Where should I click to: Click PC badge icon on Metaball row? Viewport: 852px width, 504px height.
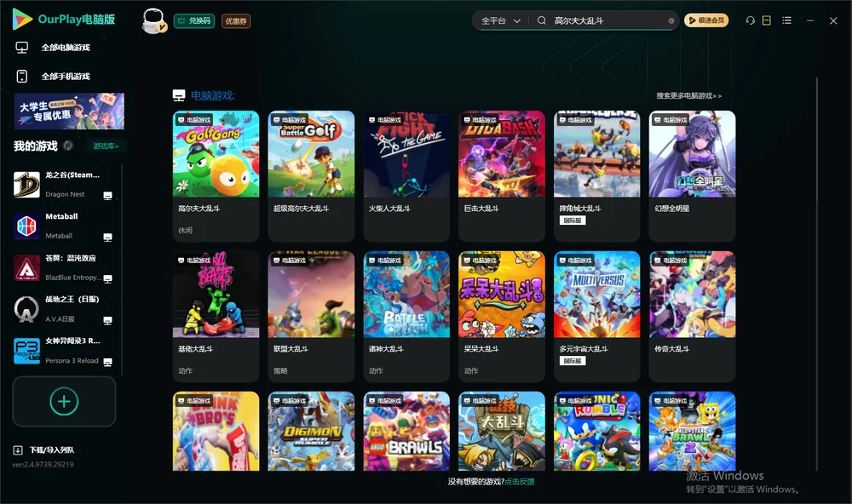(x=107, y=238)
